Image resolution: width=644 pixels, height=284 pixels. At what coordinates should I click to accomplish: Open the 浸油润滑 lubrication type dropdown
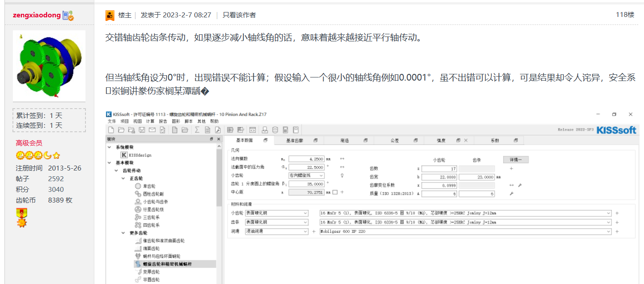pyautogui.click(x=276, y=231)
